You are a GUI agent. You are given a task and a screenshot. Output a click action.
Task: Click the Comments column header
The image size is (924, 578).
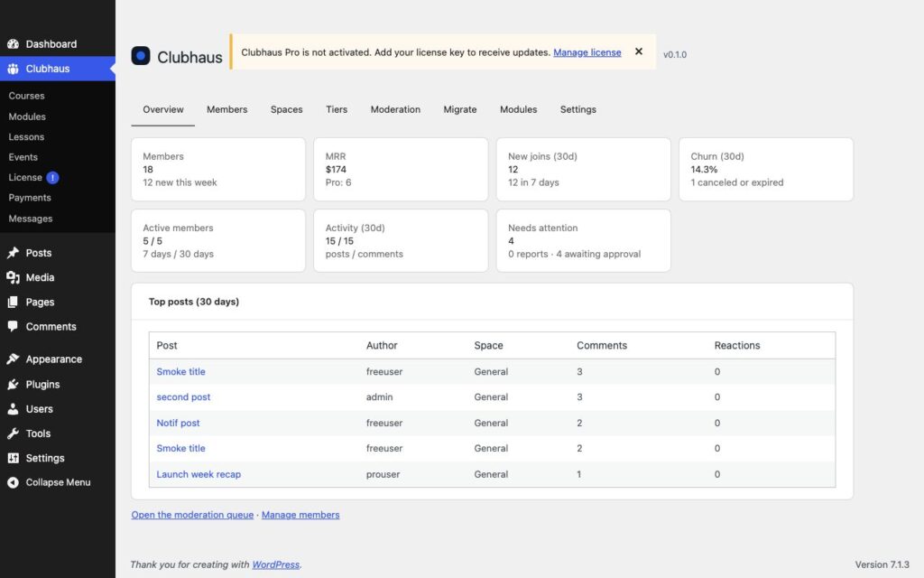(x=602, y=346)
